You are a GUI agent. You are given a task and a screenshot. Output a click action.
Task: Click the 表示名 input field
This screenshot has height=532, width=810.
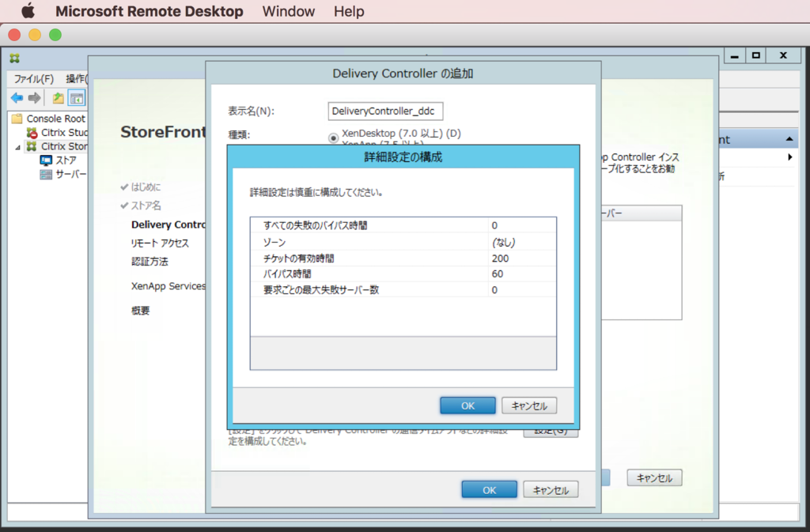click(x=385, y=111)
